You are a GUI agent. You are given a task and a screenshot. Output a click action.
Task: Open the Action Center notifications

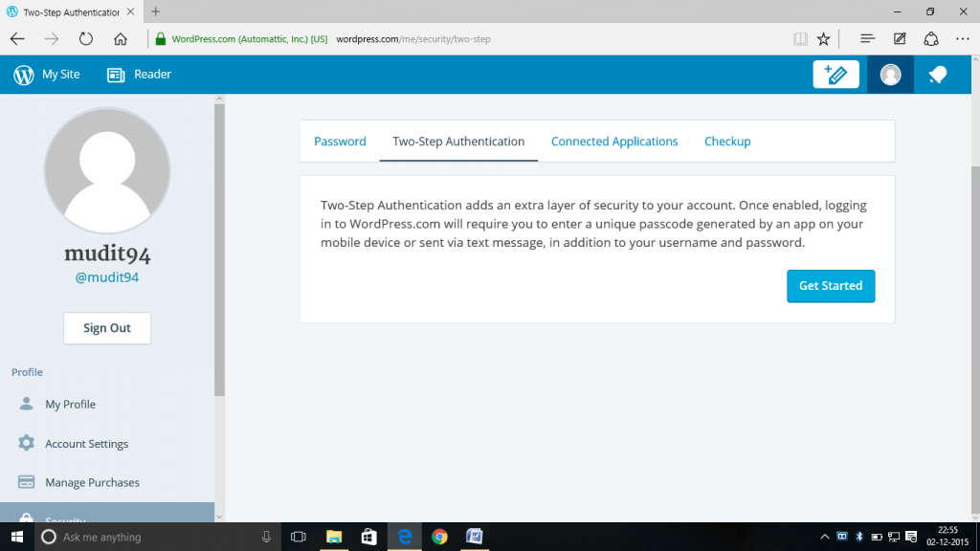click(x=911, y=537)
